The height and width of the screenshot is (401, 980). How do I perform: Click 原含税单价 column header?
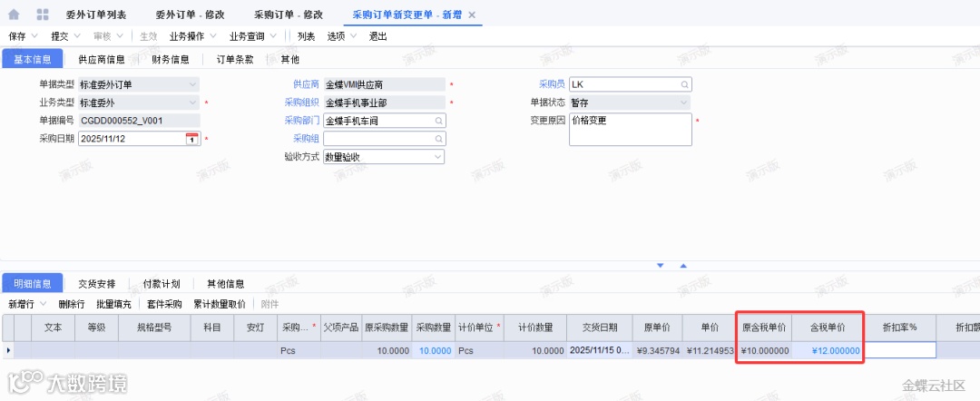[x=766, y=328]
